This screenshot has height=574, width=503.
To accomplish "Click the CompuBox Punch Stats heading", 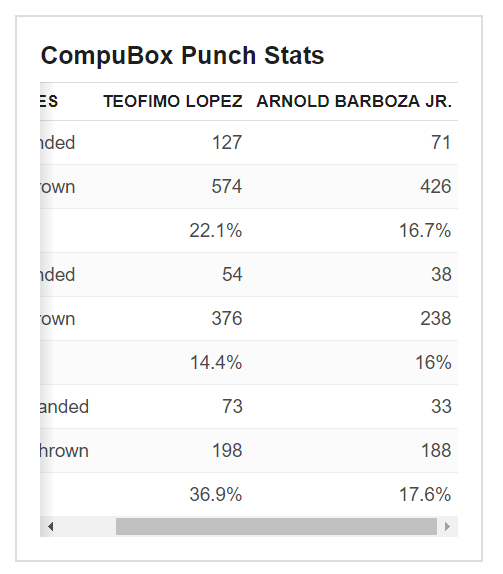I will pos(182,56).
